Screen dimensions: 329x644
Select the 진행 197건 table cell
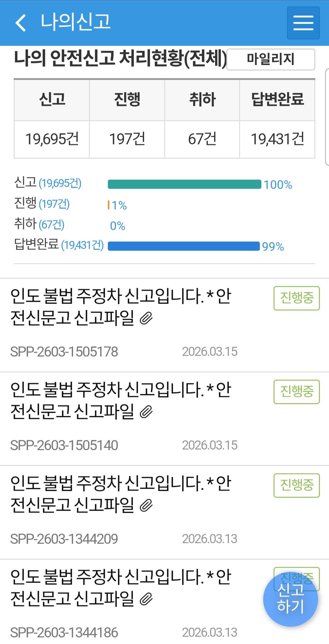click(x=127, y=139)
